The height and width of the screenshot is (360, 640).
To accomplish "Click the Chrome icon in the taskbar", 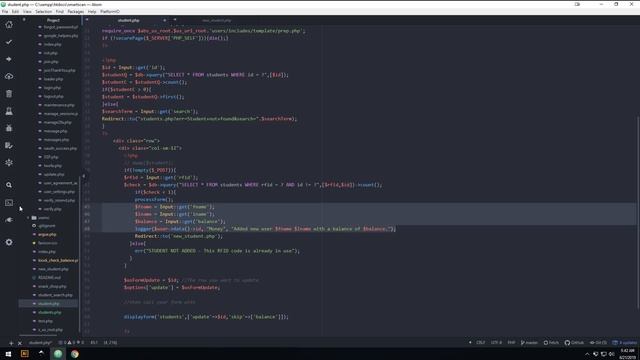I will 75,354.
